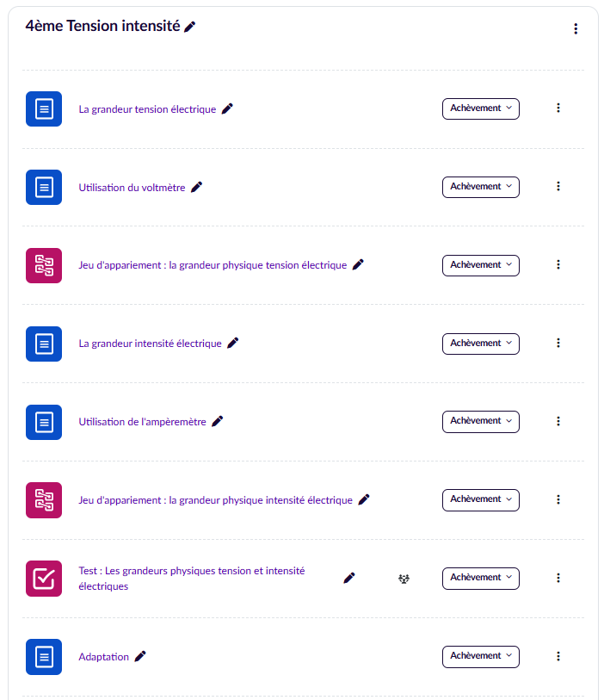Open three-dot menu for intensité électrique matching game
This screenshot has height=700, width=604.
point(558,499)
